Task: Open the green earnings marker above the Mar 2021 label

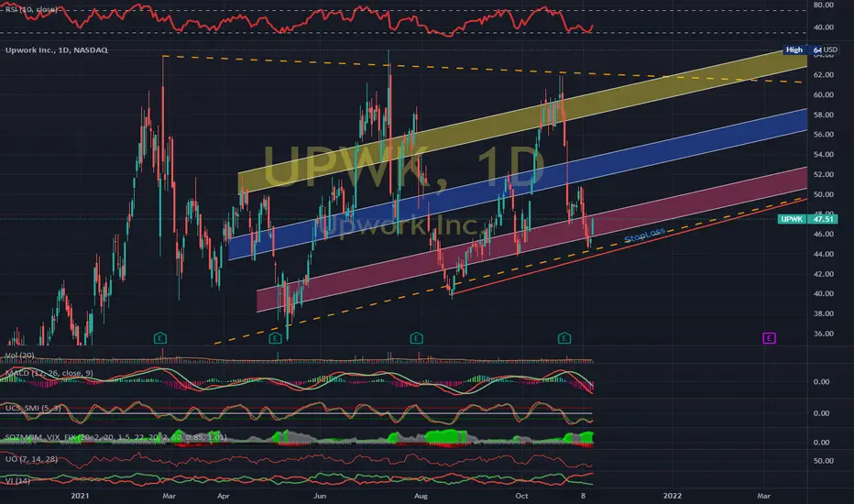Action: [160, 338]
